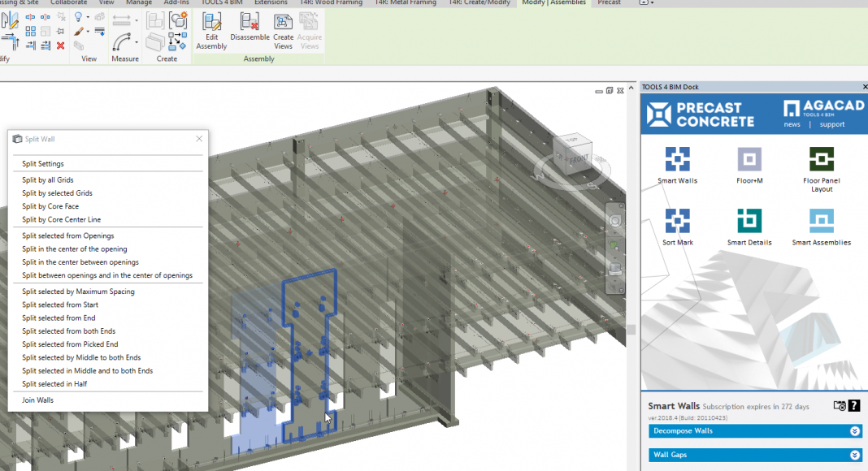Open the Measure tool dropdown arrow
This screenshot has height=471, width=868.
[x=137, y=42]
